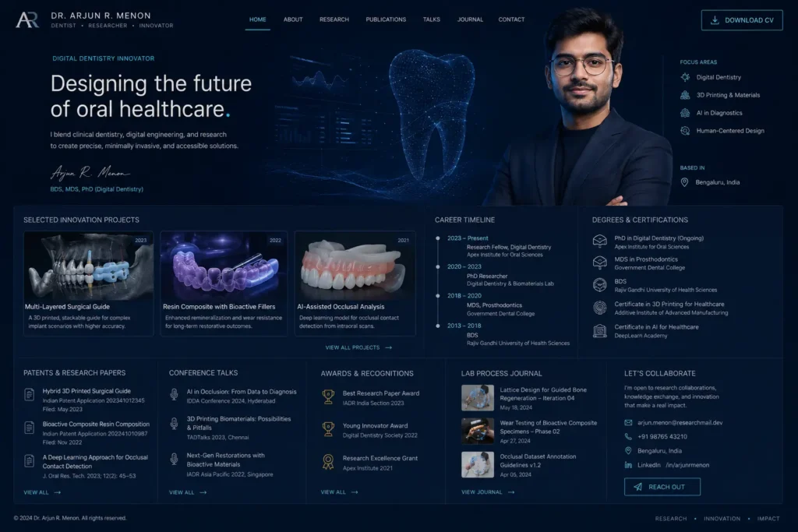Click the AI for Healthcare certificate icon

(600, 330)
